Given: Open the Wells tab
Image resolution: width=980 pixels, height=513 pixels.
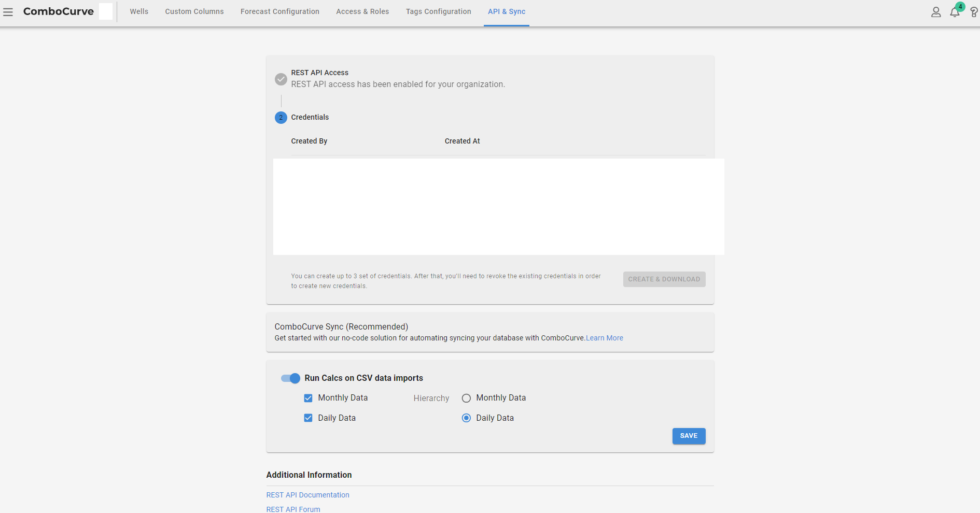Looking at the screenshot, I should (x=139, y=11).
